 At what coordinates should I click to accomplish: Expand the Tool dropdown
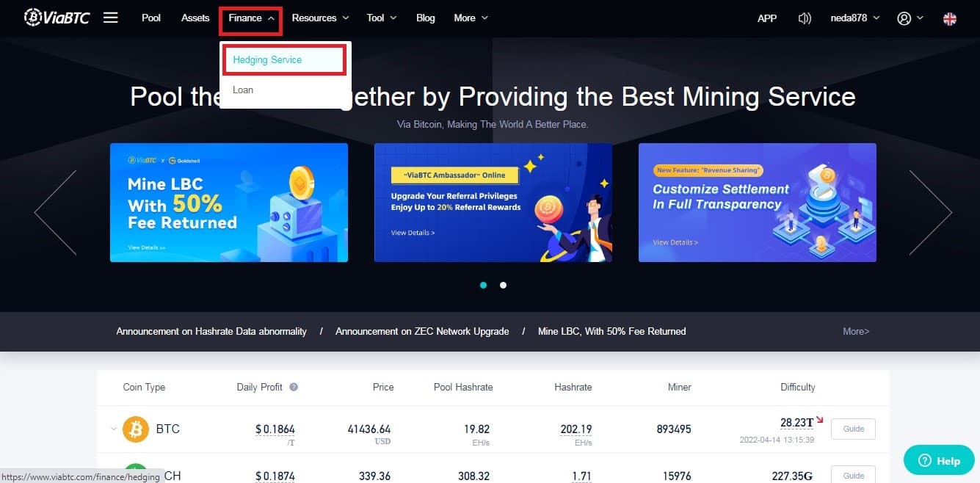coord(382,18)
